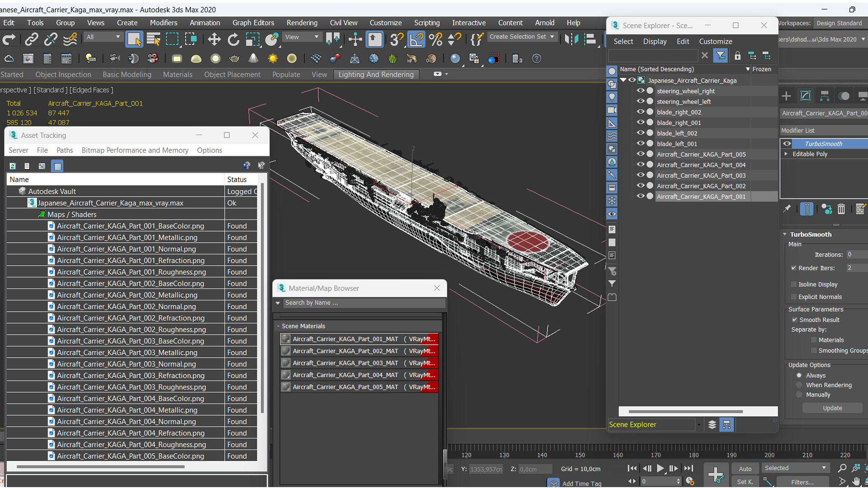The height and width of the screenshot is (488, 868).
Task: Enable Isoline Display checkbox
Action: 793,284
